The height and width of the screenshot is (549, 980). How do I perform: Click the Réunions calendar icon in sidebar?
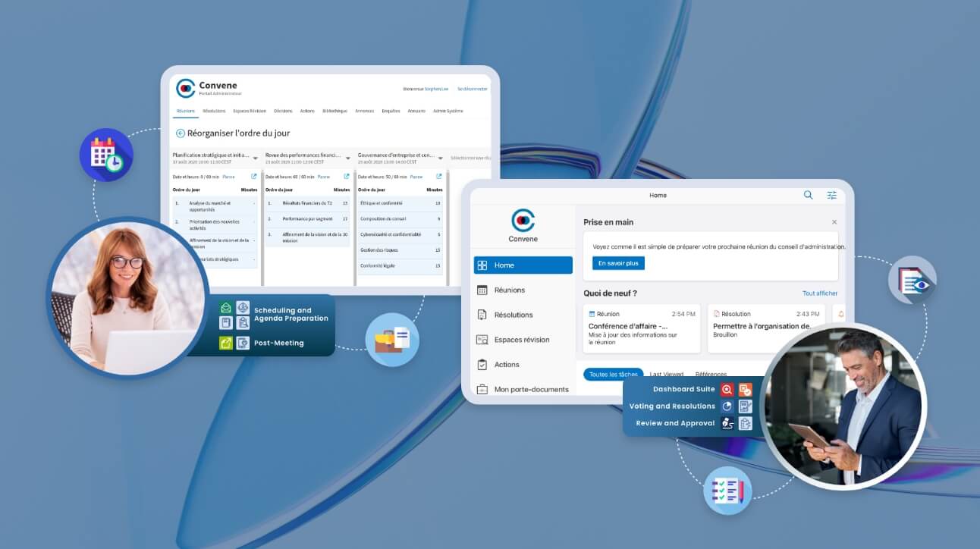(x=482, y=290)
